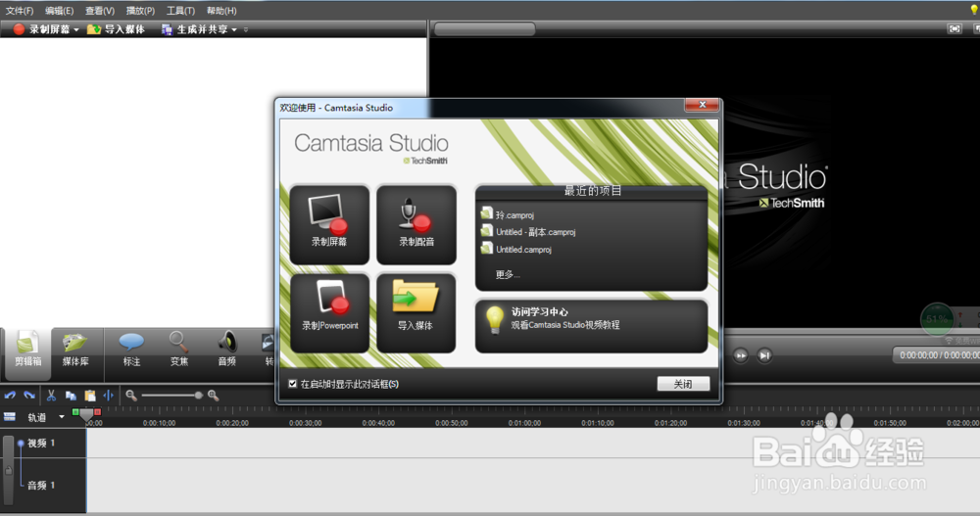Click the copy icon in timeline toolbar
This screenshot has width=980, height=516.
point(71,396)
